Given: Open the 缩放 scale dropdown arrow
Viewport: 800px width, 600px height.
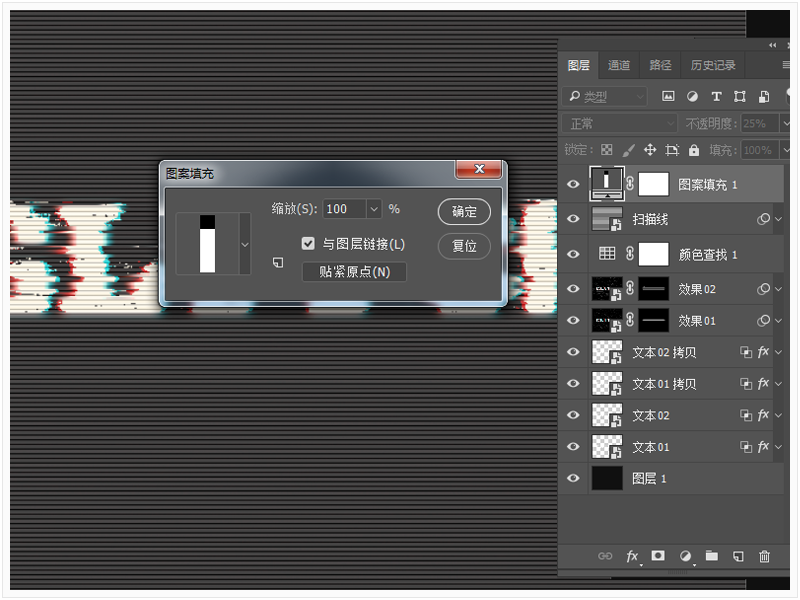Looking at the screenshot, I should 374,209.
